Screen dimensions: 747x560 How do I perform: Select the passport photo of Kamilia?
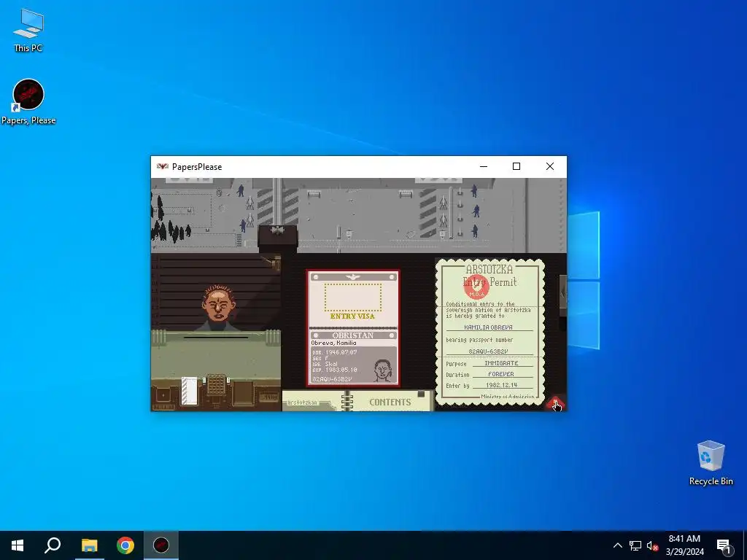[x=382, y=371]
